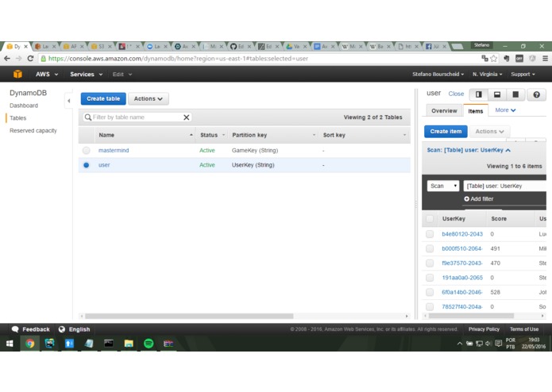
Task: Open the terminal from the taskbar
Action: (109, 344)
